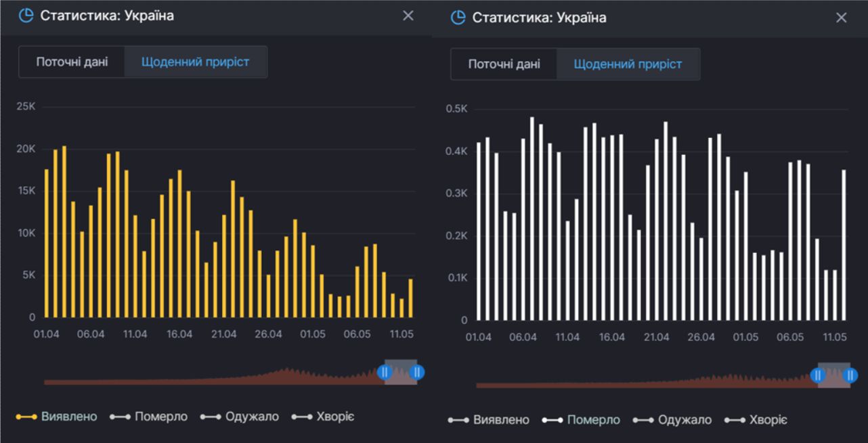The image size is (868, 443).
Task: Toggle Померло series in right chart legend
Action: pyautogui.click(x=581, y=420)
